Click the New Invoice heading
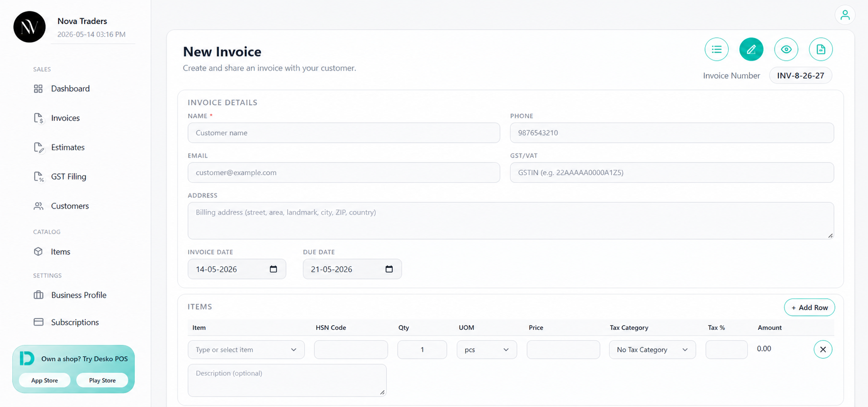 222,52
